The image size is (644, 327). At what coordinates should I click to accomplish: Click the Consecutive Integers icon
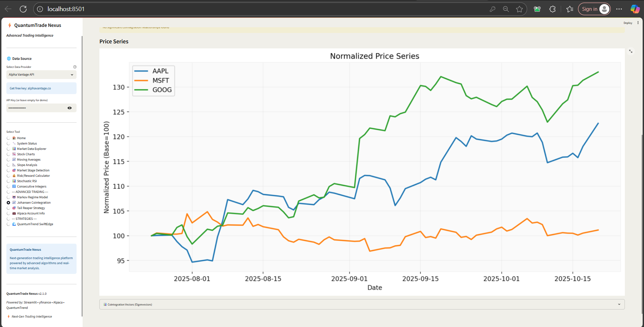[14, 187]
